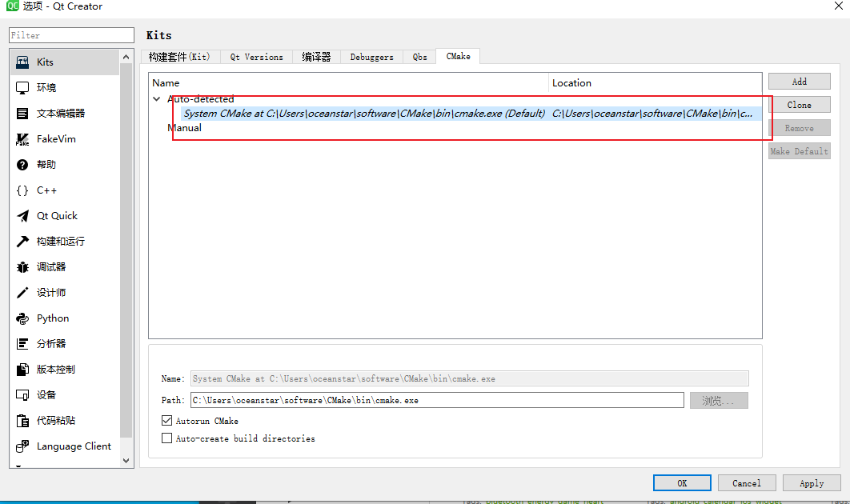Open the 代码粘贴 clipboard icon
This screenshot has height=504, width=850.
[x=22, y=421]
